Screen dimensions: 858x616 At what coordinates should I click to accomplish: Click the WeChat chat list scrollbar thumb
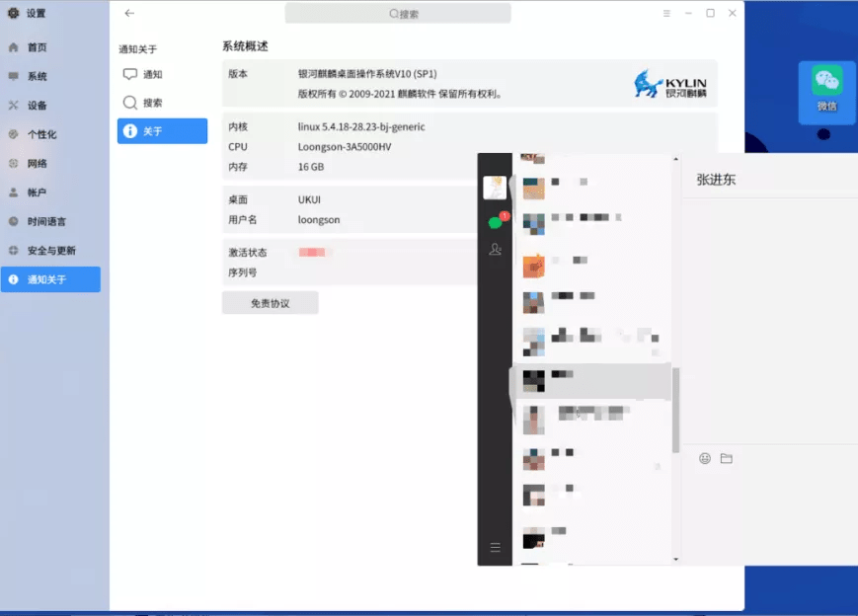675,411
